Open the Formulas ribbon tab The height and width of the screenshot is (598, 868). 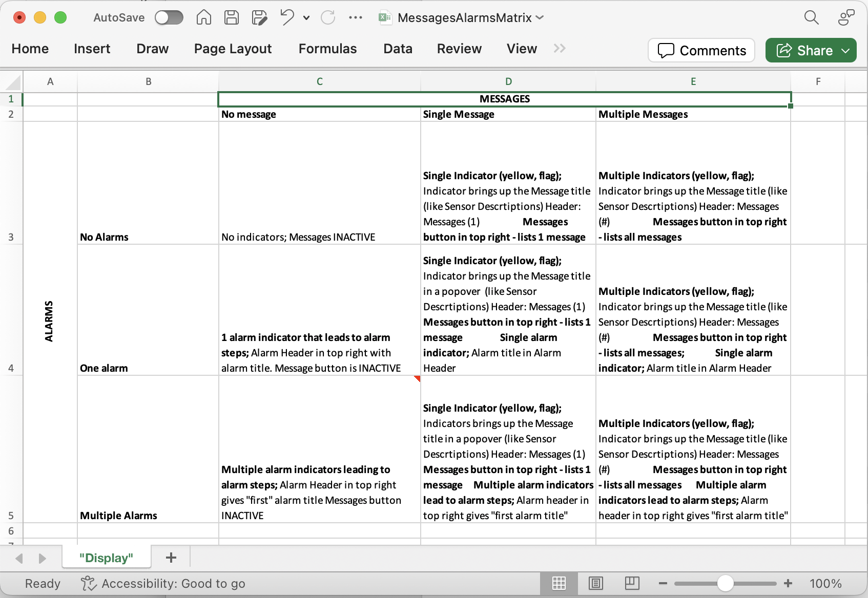[327, 49]
